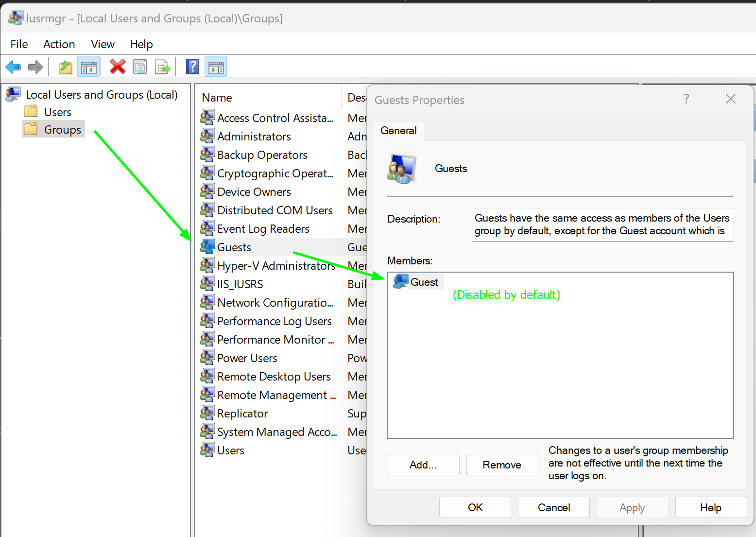Click the Forward arrow toolbar icon
Viewport: 756px width, 537px height.
tap(35, 67)
